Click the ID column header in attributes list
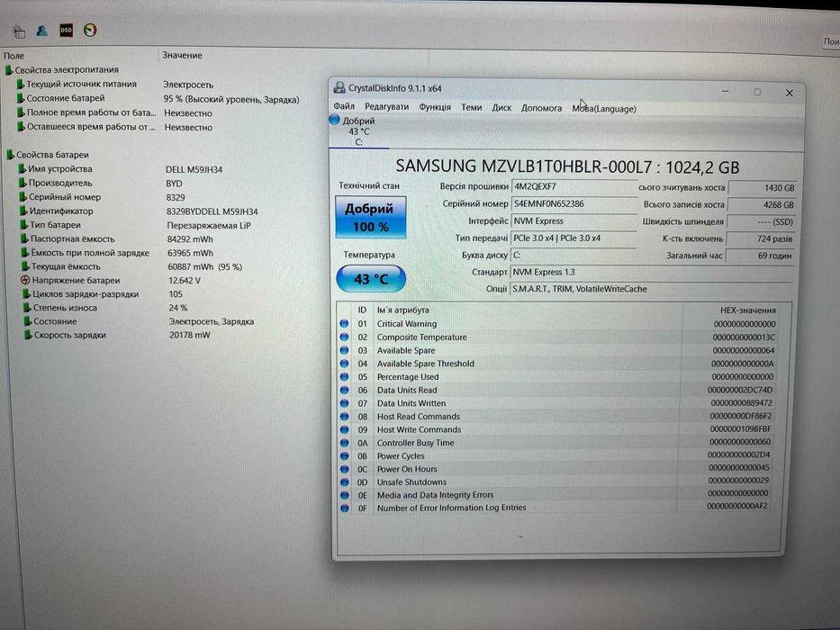Image resolution: width=840 pixels, height=630 pixels. tap(362, 310)
